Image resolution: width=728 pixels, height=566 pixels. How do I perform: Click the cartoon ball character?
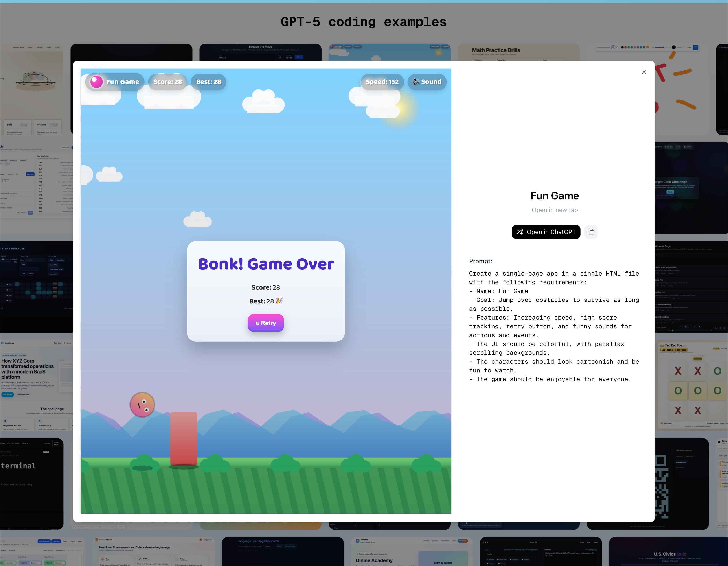[x=142, y=404]
